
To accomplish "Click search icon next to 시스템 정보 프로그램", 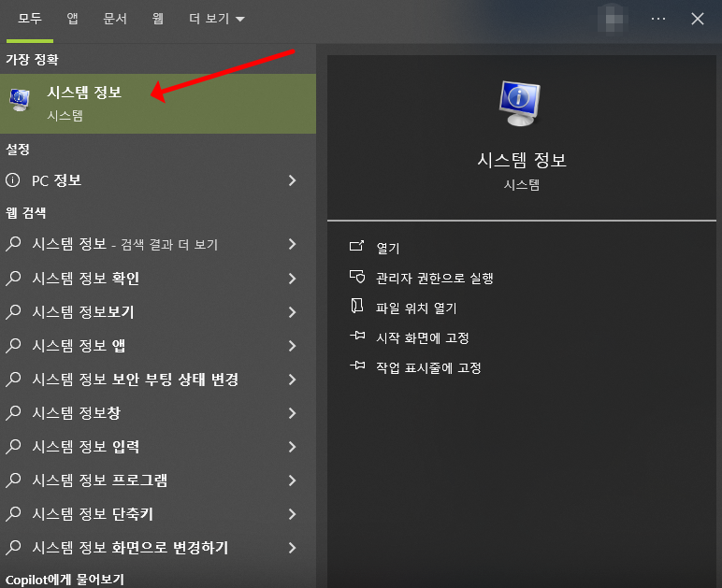I will (x=13, y=480).
